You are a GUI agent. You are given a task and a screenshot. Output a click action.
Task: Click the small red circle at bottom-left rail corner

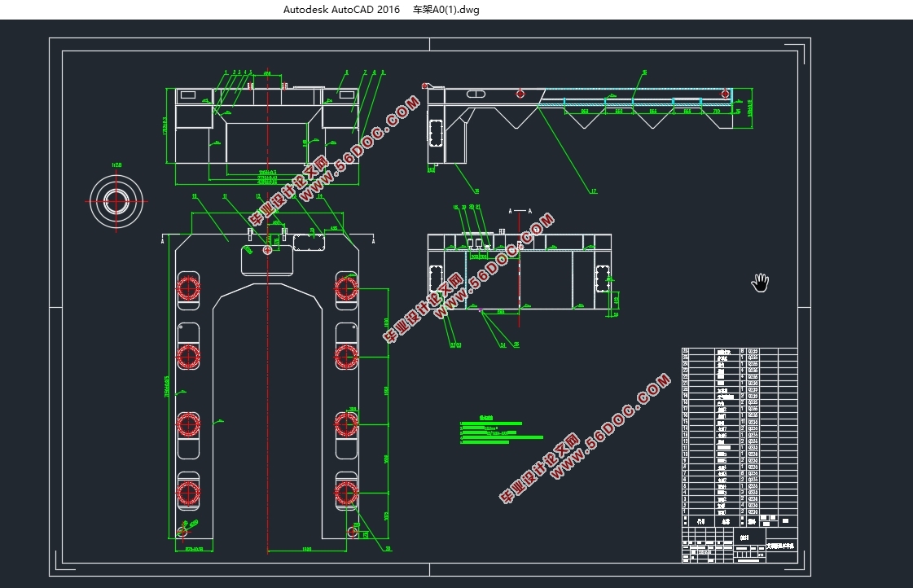tap(182, 532)
